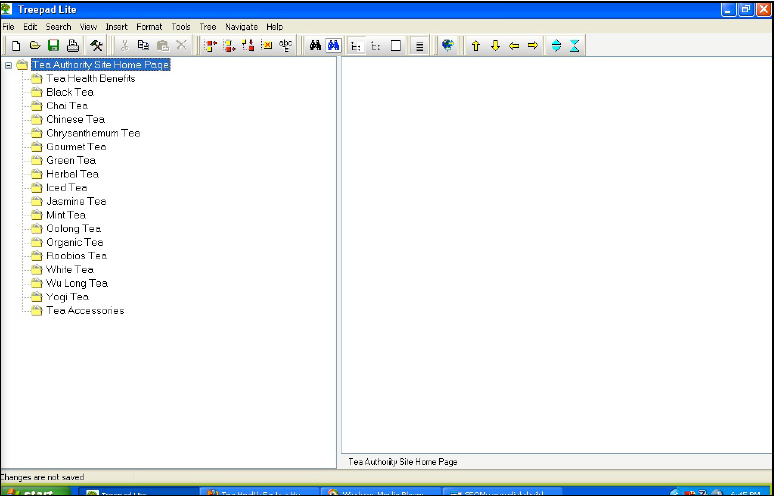The image size is (774, 496).
Task: Select the Rooibos Tea node
Action: click(77, 256)
